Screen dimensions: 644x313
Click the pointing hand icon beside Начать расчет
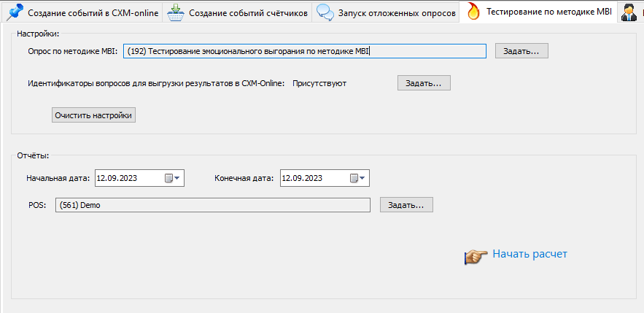476,255
